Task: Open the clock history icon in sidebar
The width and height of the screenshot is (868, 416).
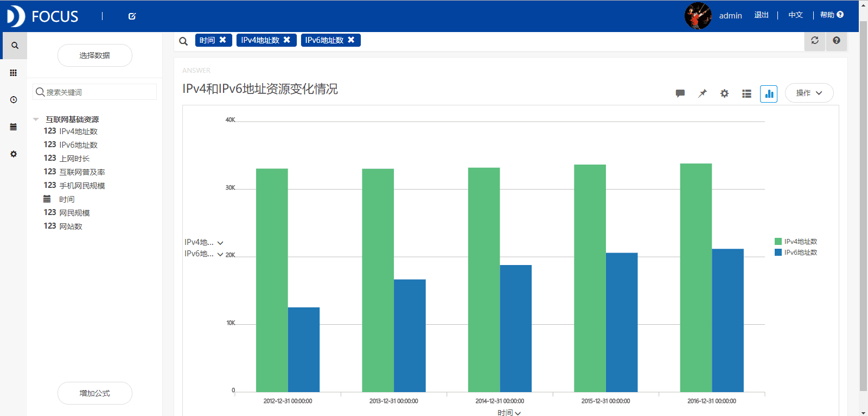Action: 14,100
